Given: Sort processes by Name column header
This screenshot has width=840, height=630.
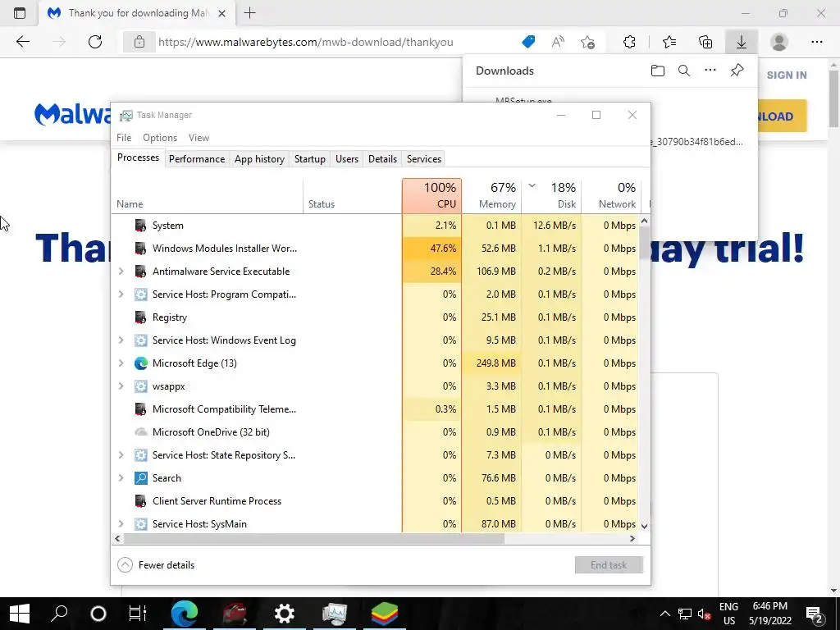Looking at the screenshot, I should click(x=208, y=195).
